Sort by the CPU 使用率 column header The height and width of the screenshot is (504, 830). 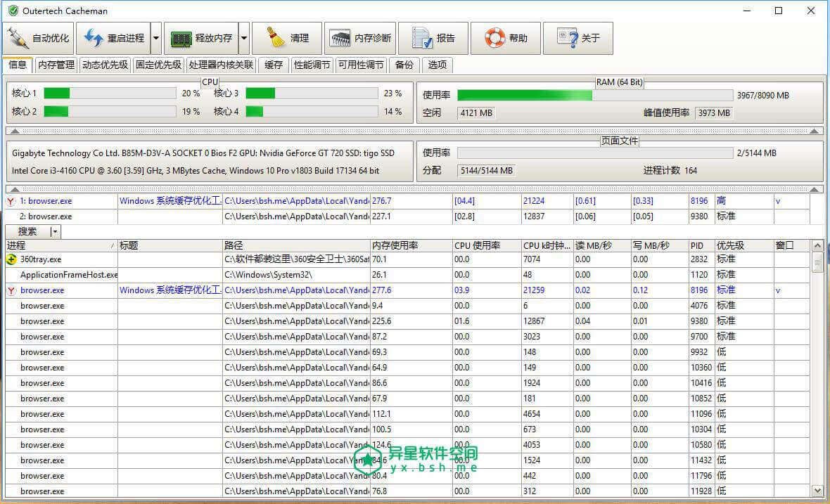pyautogui.click(x=487, y=245)
